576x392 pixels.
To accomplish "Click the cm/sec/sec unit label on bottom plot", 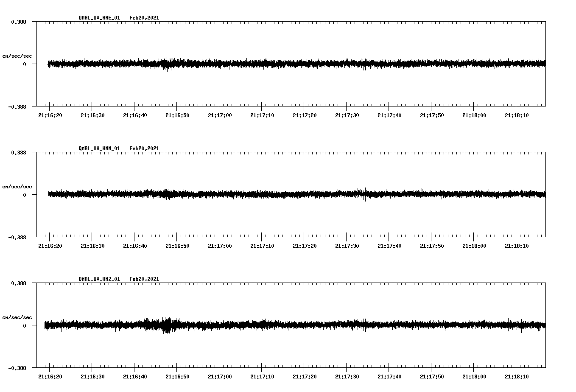I will point(17,316).
